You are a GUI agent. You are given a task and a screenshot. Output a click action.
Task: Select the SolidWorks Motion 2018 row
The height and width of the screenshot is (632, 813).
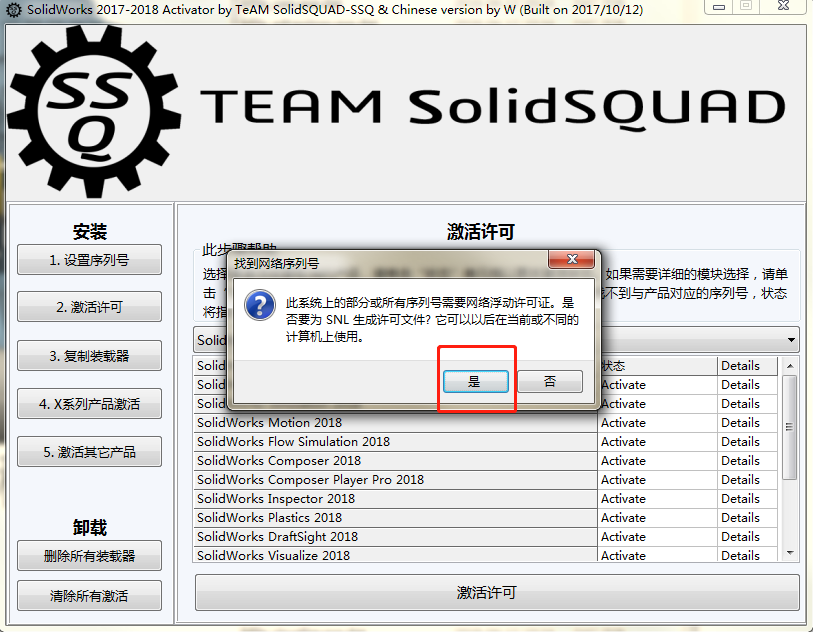(396, 423)
